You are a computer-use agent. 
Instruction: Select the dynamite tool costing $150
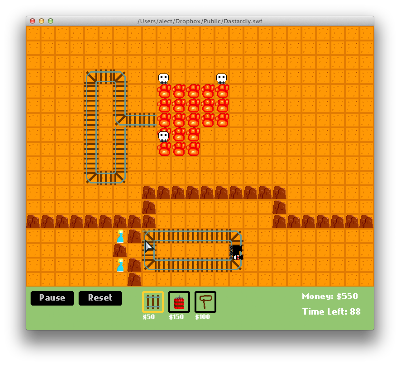179,302
